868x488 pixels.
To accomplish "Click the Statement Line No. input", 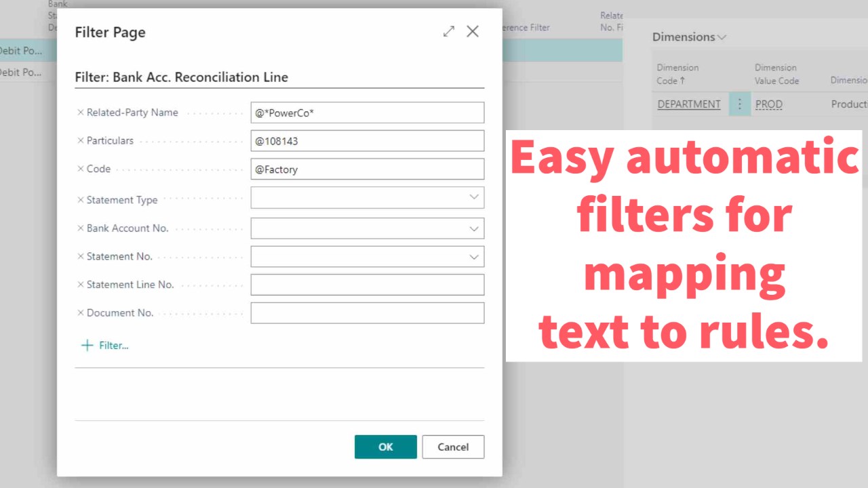I will coord(368,285).
